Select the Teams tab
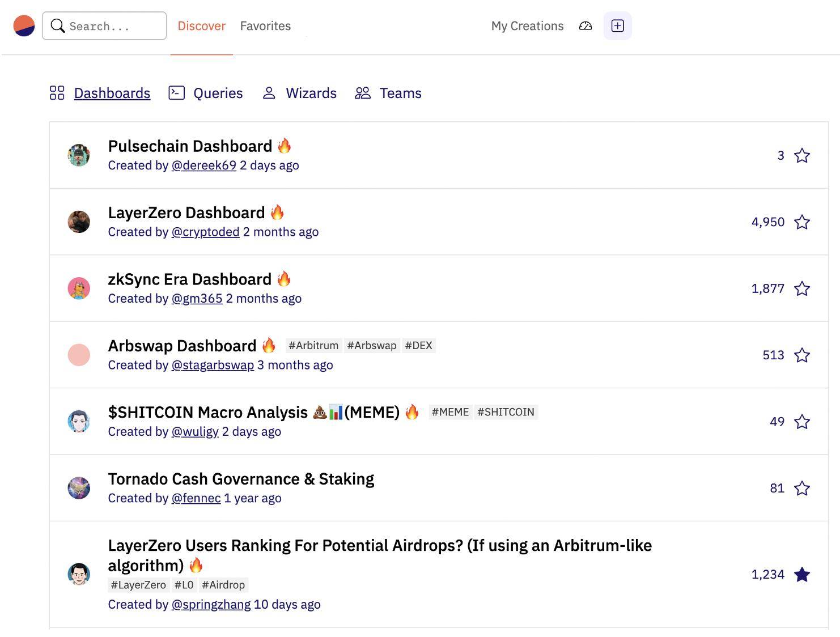This screenshot has width=840, height=637. [400, 93]
